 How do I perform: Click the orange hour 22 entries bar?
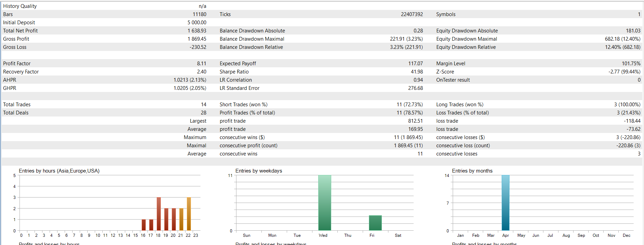189,214
